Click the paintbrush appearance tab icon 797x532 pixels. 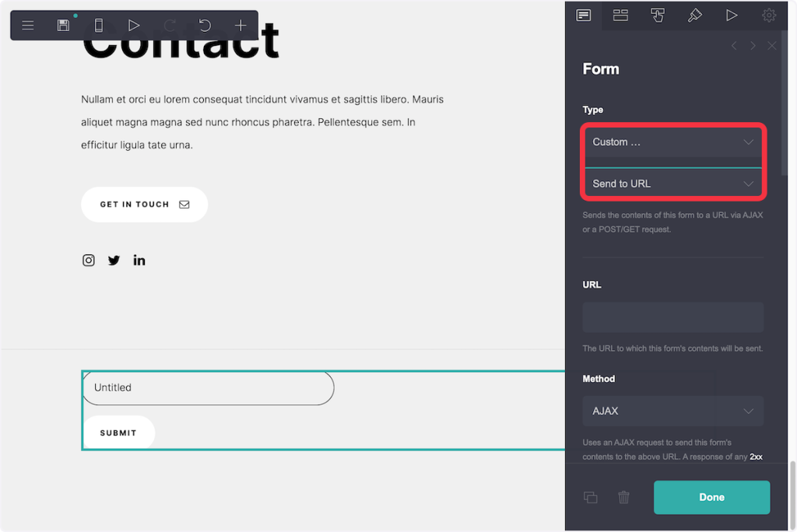point(694,15)
